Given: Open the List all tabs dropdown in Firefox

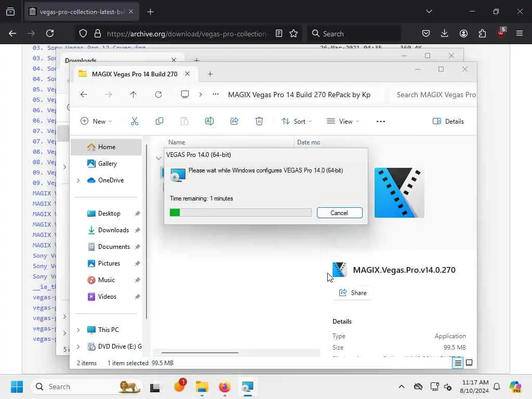Looking at the screenshot, I should pyautogui.click(x=429, y=11).
